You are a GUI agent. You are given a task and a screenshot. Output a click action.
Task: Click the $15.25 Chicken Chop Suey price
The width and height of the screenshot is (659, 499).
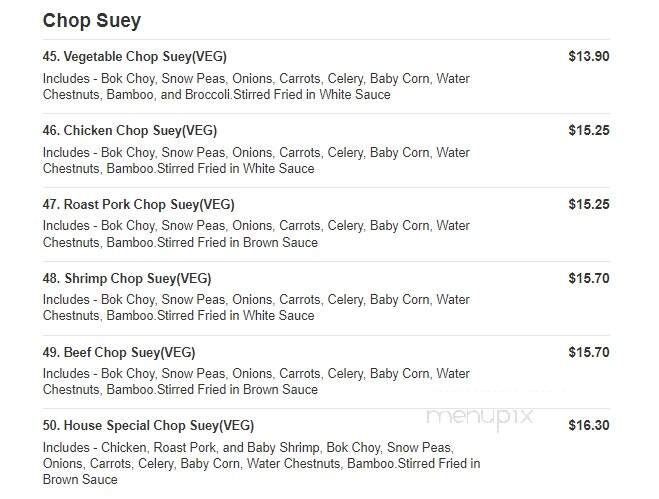click(x=589, y=130)
